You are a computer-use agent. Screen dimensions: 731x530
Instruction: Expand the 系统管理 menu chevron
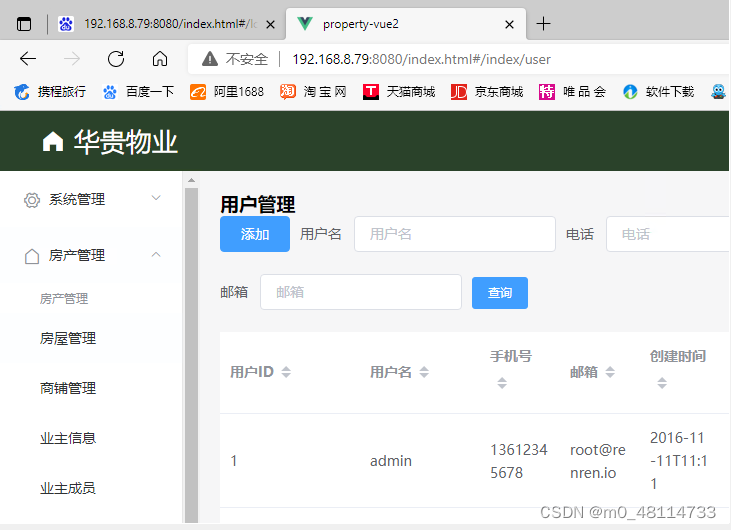(156, 198)
